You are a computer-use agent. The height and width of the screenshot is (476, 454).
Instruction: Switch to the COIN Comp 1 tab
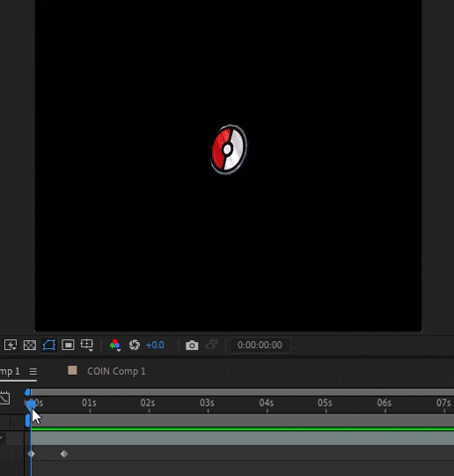[x=116, y=371]
